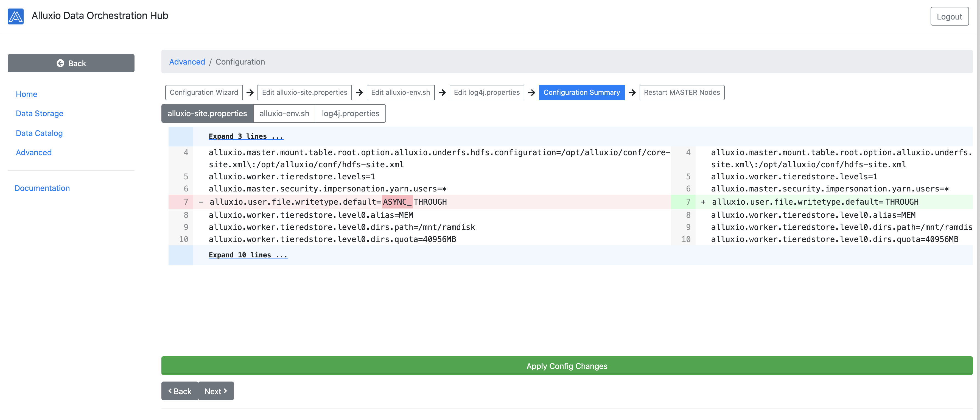Open the Data Storage sidebar link
This screenshot has width=980, height=420.
click(40, 113)
